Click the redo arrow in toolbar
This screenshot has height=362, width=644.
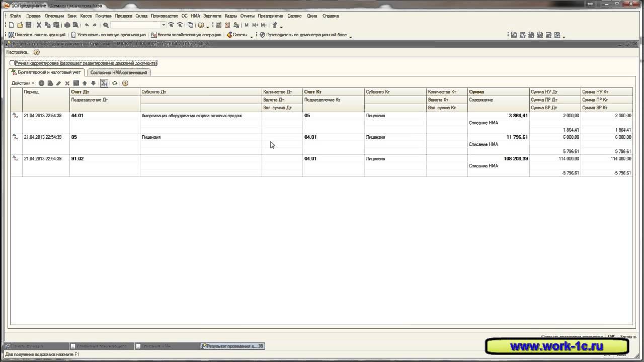[x=95, y=25]
